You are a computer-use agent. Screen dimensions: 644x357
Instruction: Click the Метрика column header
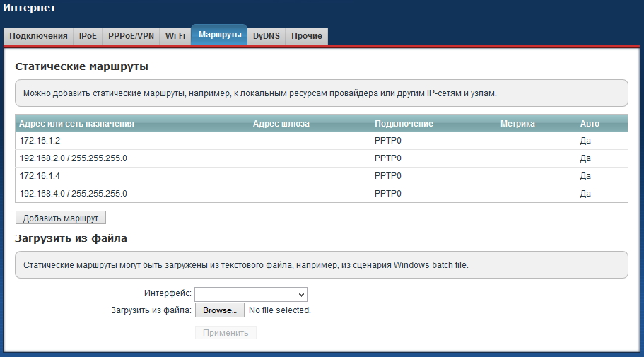pos(517,124)
